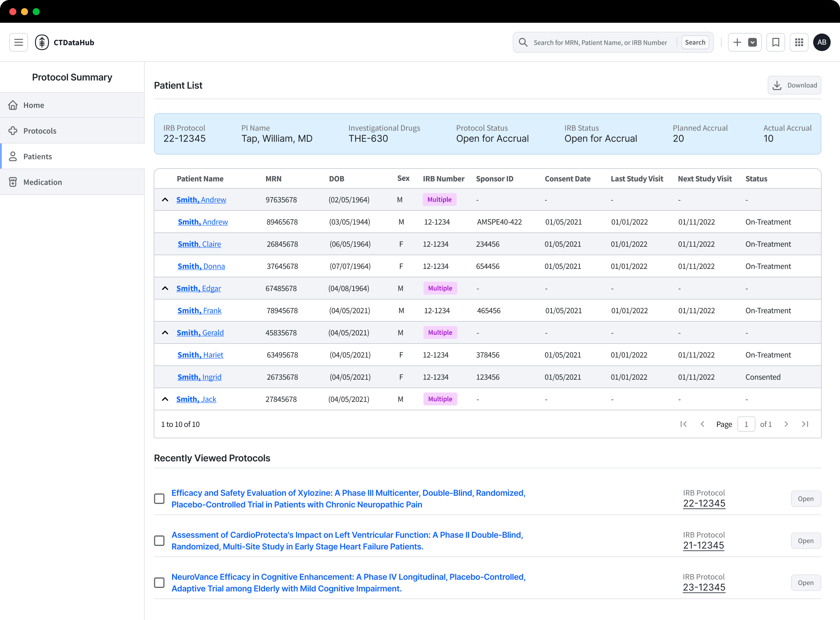This screenshot has height=620, width=840.
Task: Click the plus add icon
Action: tap(737, 42)
